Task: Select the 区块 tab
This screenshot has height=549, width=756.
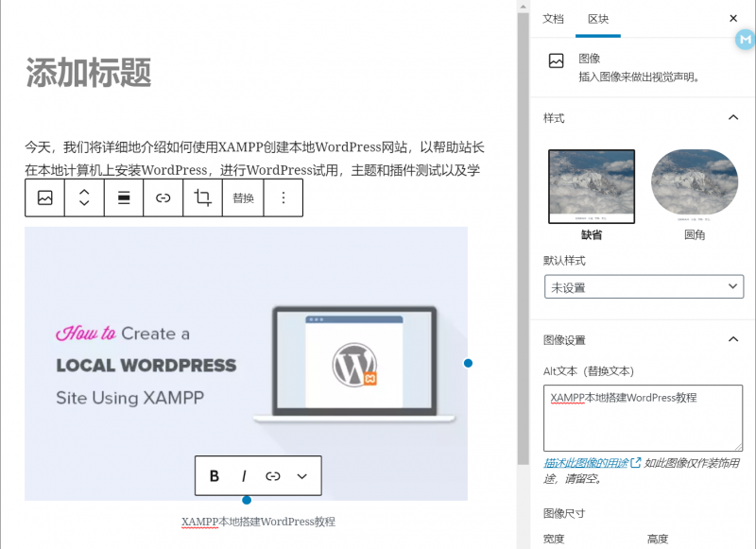Action: point(598,19)
